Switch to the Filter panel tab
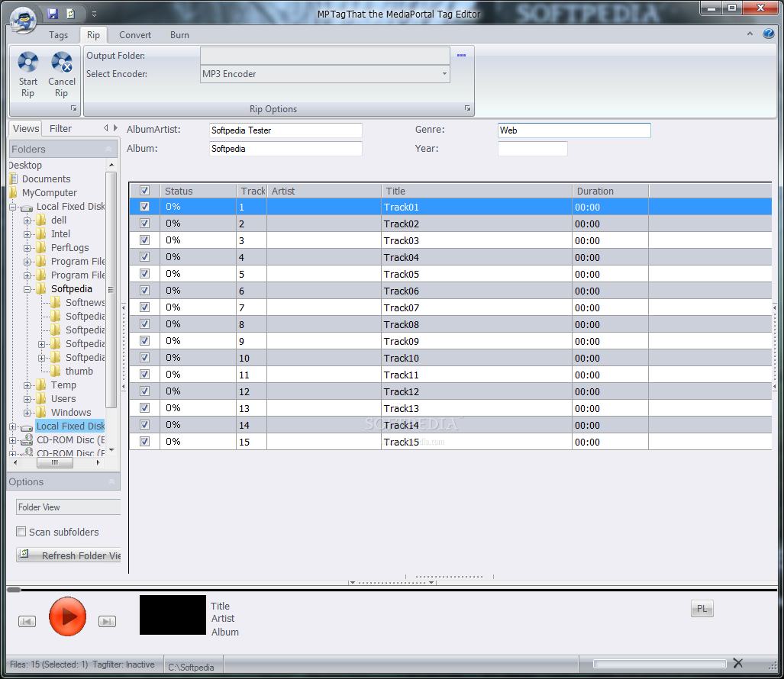Screen dimensions: 784x679 coord(60,128)
